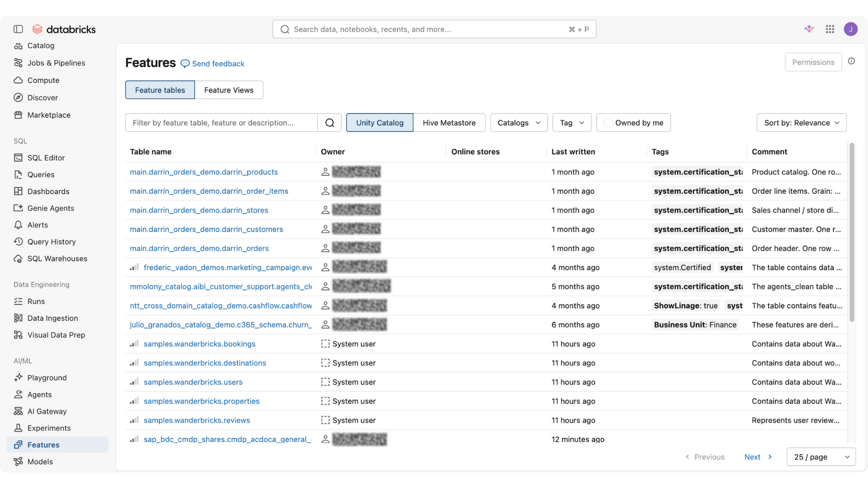Open Models icon in sidebar

18,461
